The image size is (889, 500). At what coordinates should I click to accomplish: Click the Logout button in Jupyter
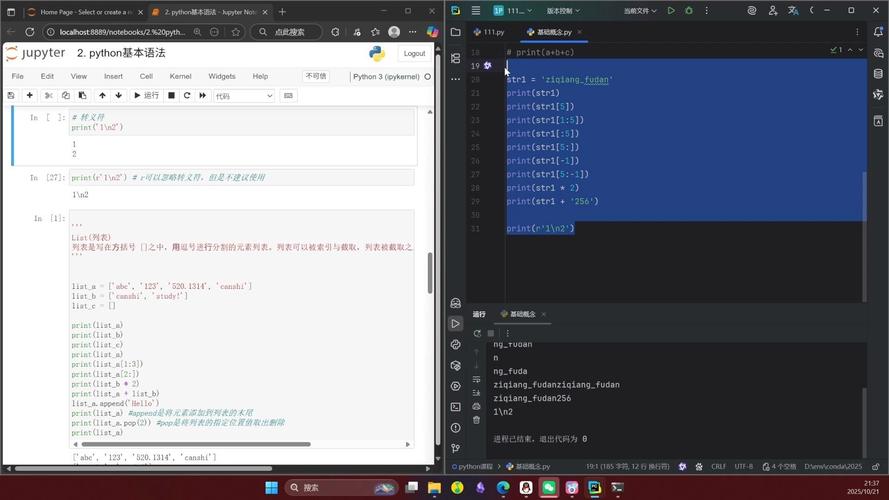(414, 53)
